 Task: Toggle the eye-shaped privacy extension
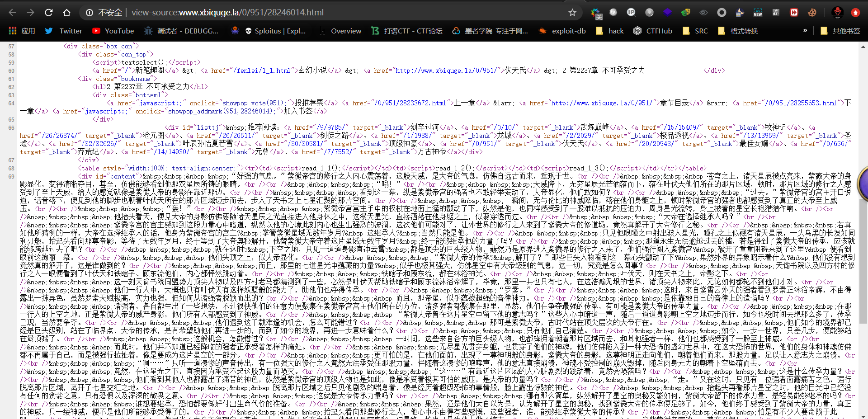(703, 12)
